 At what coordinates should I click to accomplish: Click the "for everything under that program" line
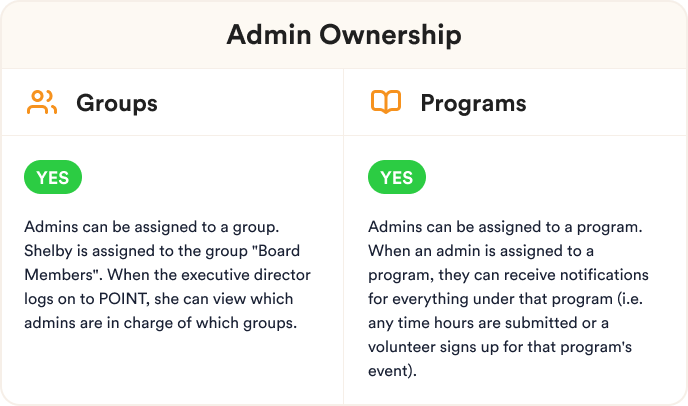pyautogui.click(x=505, y=299)
